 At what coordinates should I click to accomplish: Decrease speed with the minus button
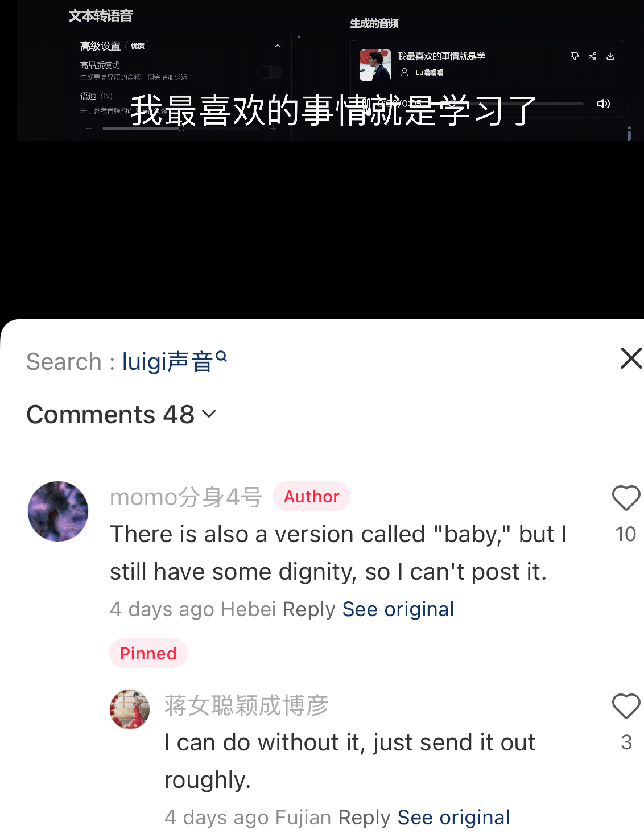tap(89, 129)
